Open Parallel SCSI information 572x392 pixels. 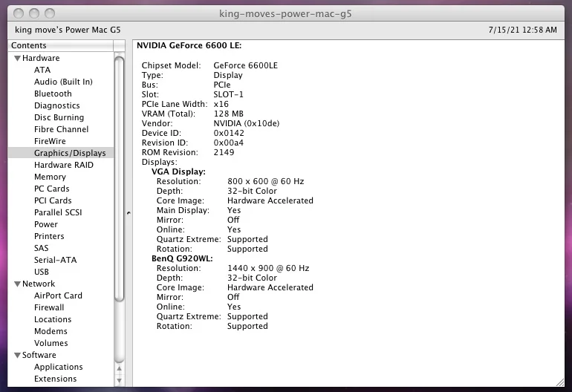click(58, 212)
